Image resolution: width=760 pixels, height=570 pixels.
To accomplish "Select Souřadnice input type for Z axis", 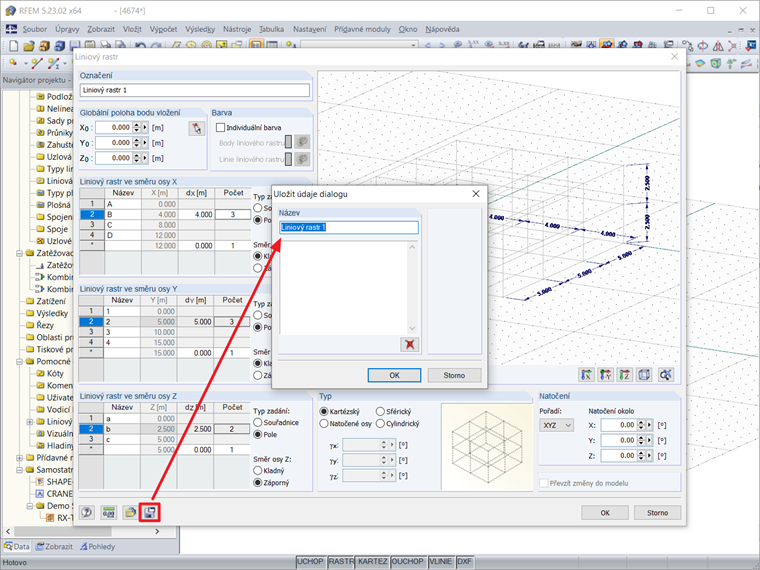I will [x=258, y=422].
